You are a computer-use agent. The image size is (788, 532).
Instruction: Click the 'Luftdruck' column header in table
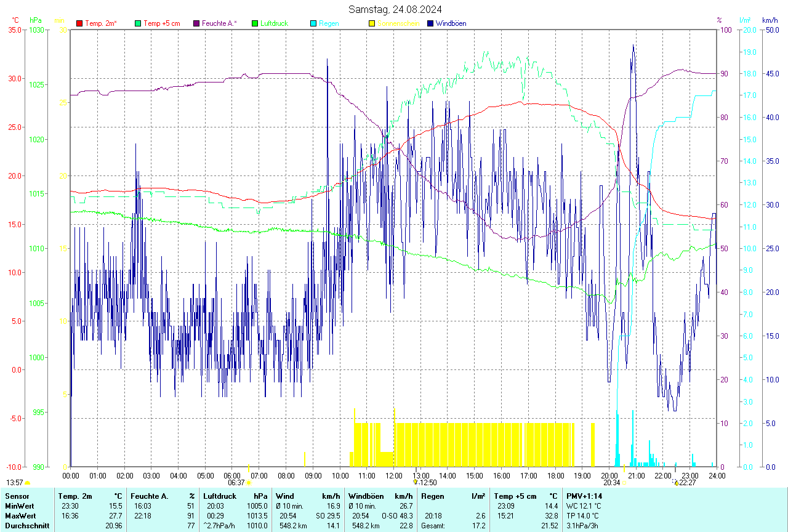click(219, 496)
